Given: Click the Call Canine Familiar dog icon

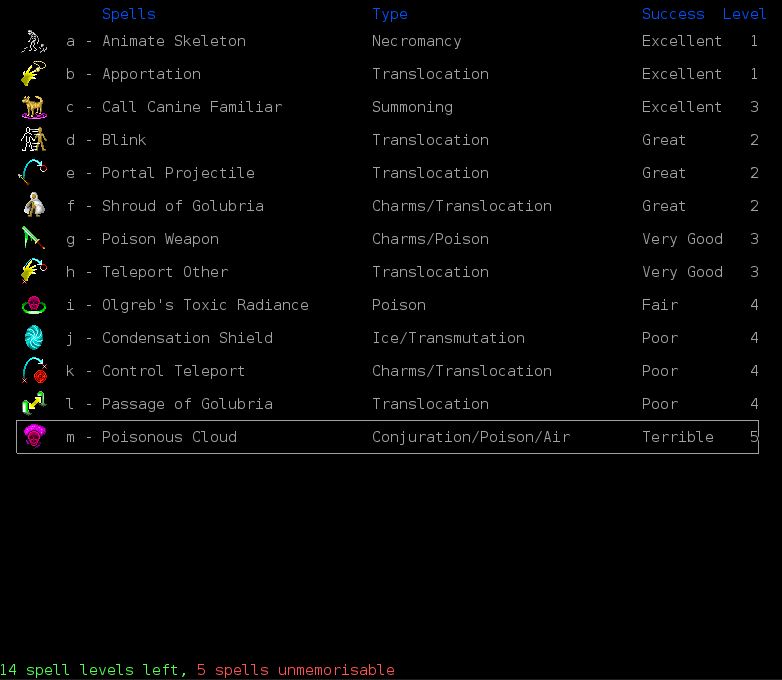Looking at the screenshot, I should 34,107.
